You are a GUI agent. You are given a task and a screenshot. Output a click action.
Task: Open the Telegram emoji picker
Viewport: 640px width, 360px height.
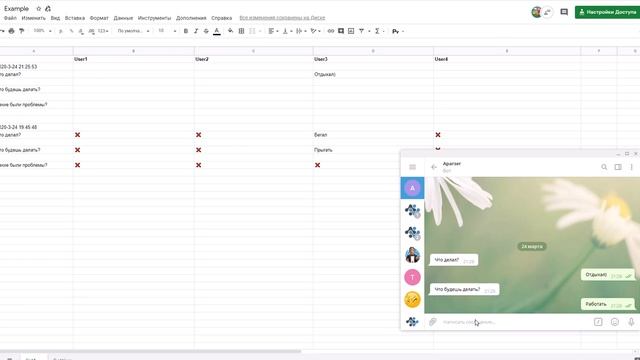click(x=615, y=322)
